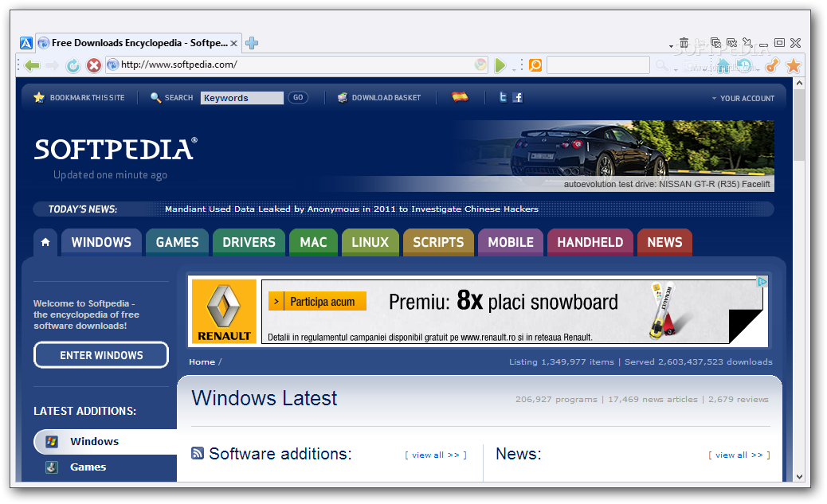This screenshot has height=504, width=827.
Task: Open the DRIVERS tab
Action: click(249, 243)
